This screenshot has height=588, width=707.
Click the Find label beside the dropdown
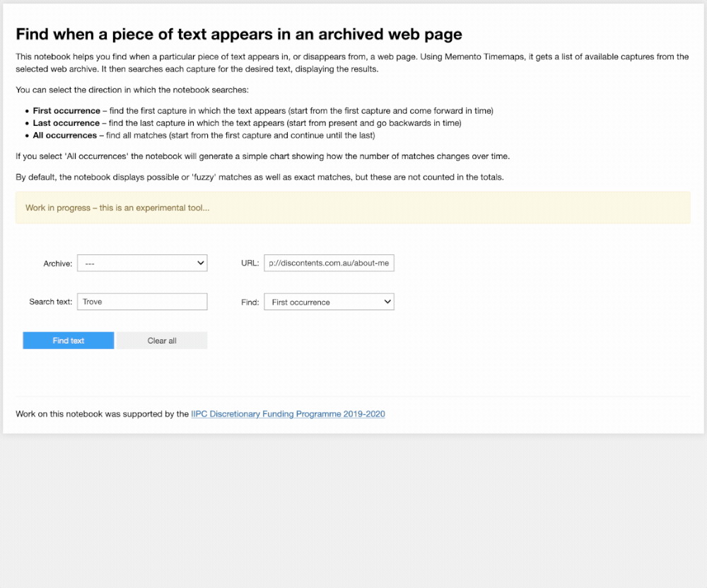[x=250, y=302]
